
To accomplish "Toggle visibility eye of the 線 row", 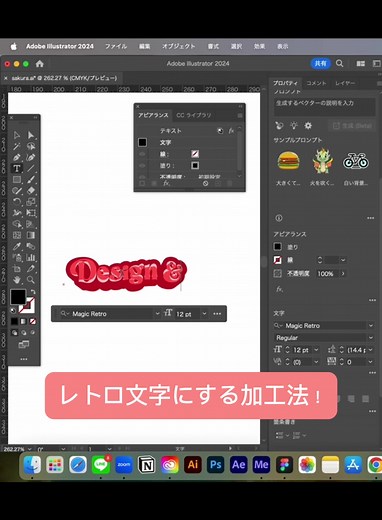I will 142,154.
